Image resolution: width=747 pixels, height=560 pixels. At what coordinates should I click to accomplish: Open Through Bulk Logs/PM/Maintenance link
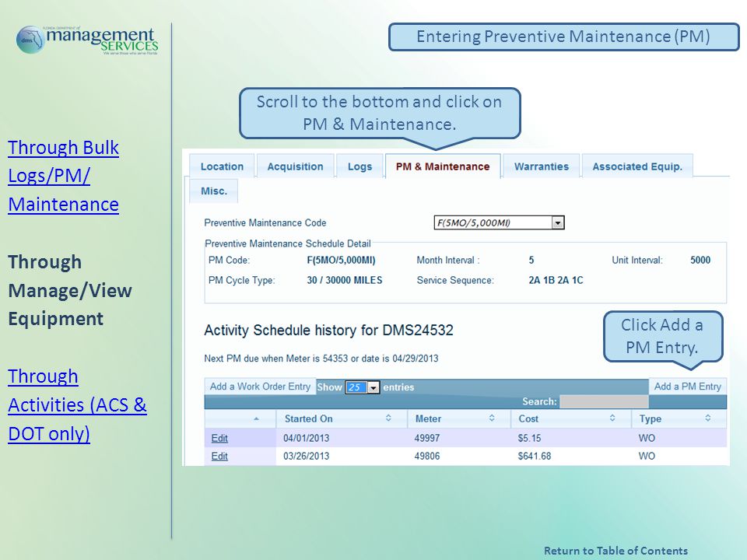pyautogui.click(x=63, y=176)
